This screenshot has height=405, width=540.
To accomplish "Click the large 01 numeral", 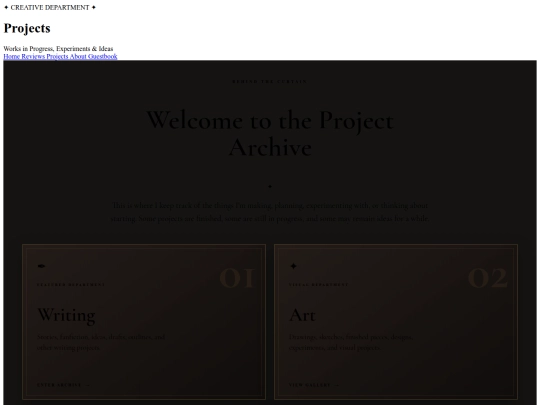I will click(x=237, y=278).
